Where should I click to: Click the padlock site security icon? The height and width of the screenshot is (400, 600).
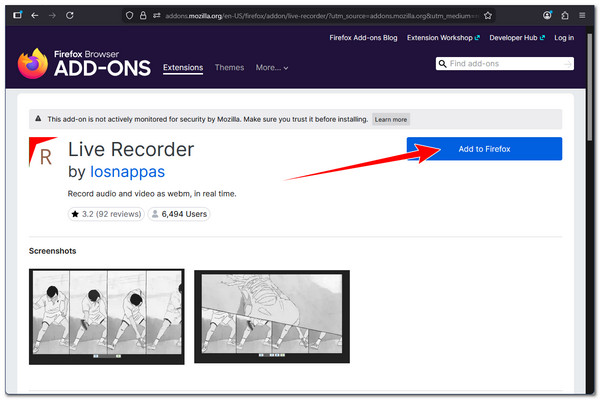tap(143, 15)
